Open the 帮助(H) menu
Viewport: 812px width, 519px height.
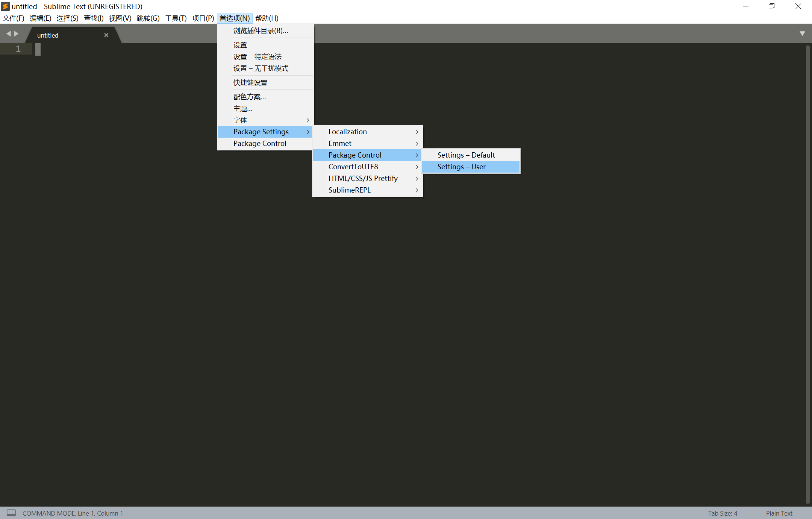tap(267, 18)
